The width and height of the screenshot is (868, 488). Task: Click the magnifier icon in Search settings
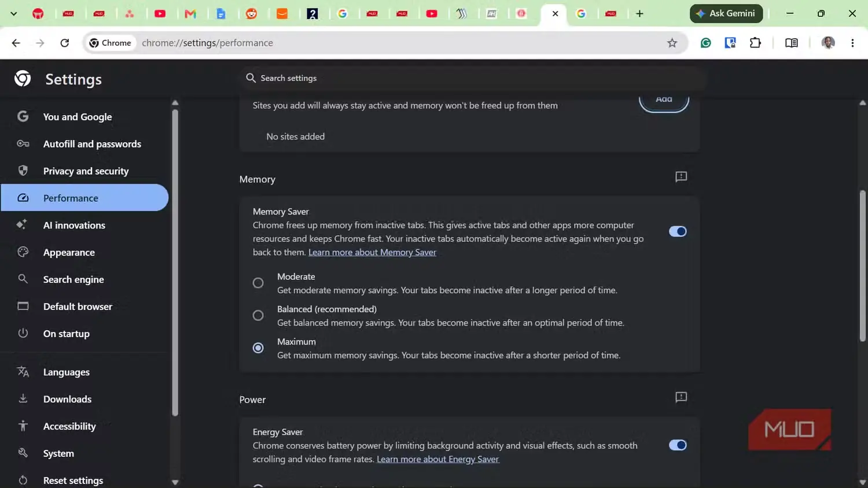point(251,78)
